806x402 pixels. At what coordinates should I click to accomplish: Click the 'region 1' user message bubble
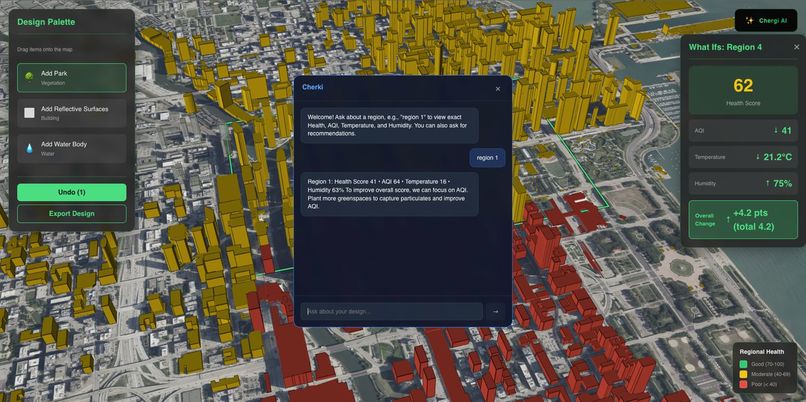[487, 158]
